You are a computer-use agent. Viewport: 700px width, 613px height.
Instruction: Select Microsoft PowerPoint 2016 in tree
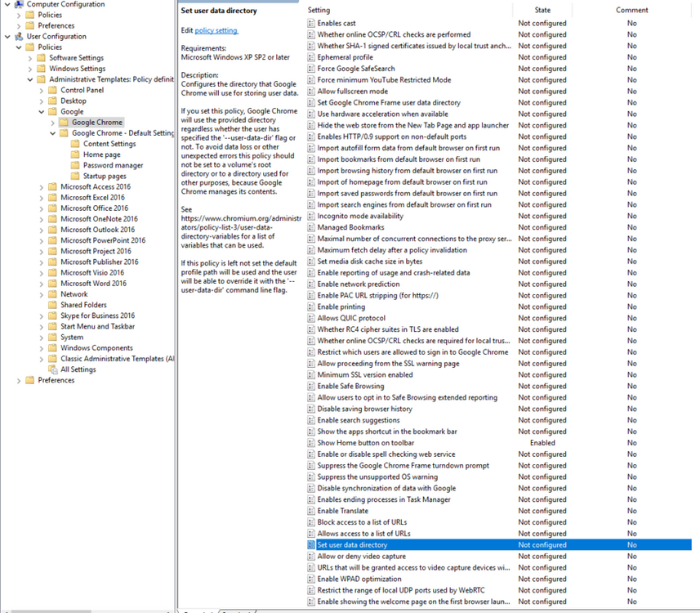[103, 240]
